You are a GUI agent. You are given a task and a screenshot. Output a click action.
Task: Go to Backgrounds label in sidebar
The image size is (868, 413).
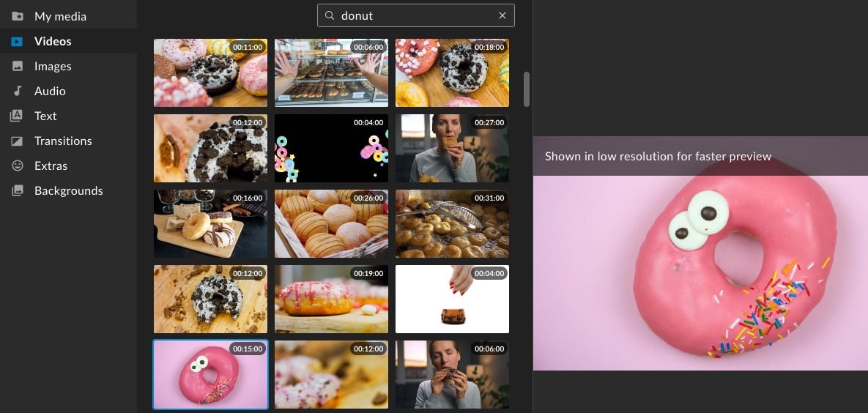(x=68, y=191)
